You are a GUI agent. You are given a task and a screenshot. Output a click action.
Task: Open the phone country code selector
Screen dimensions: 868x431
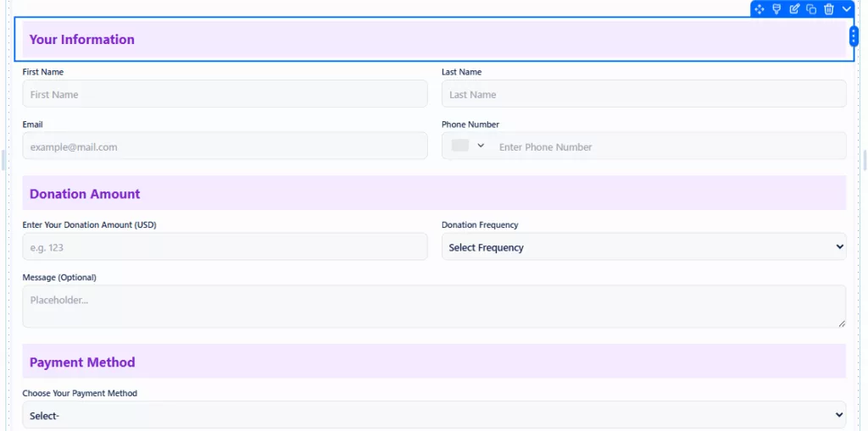tap(469, 146)
